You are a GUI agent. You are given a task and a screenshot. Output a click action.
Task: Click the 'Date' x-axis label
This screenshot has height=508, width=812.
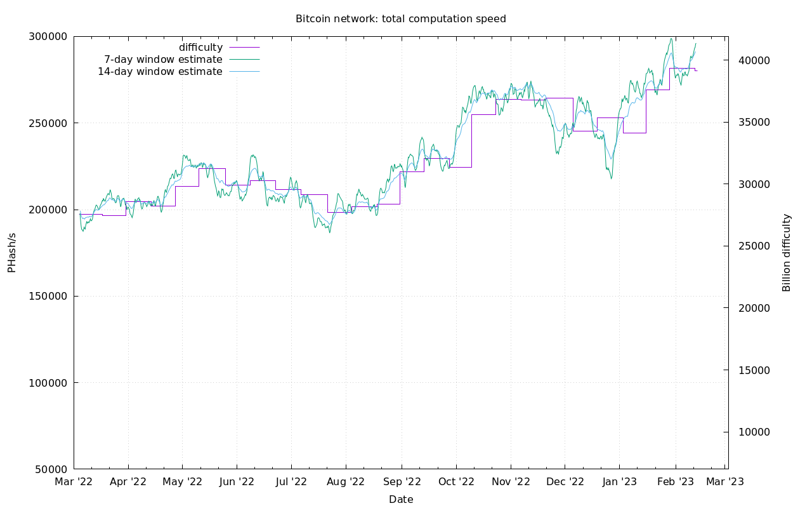pyautogui.click(x=401, y=500)
